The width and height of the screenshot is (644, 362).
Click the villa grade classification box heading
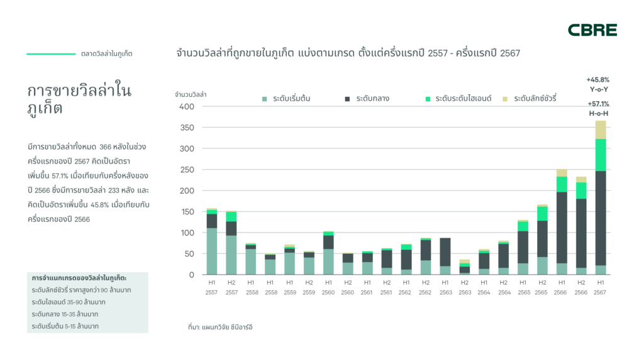[x=79, y=278]
